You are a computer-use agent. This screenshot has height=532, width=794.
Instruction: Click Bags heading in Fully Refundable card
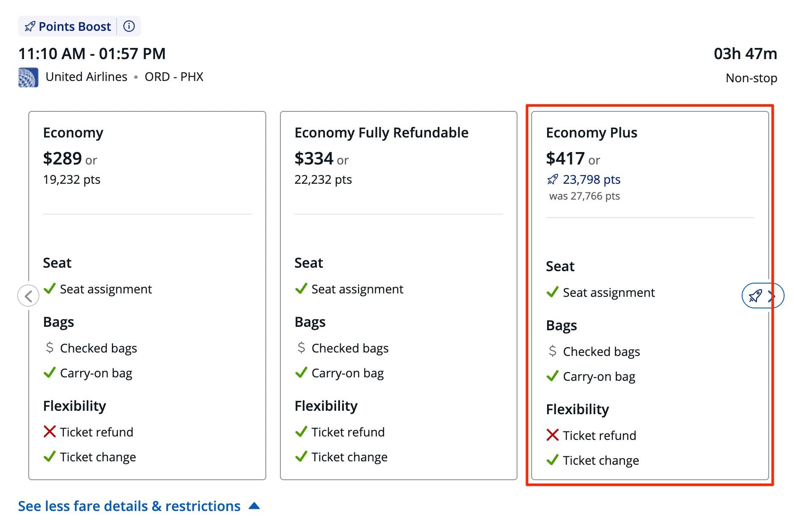point(310,322)
